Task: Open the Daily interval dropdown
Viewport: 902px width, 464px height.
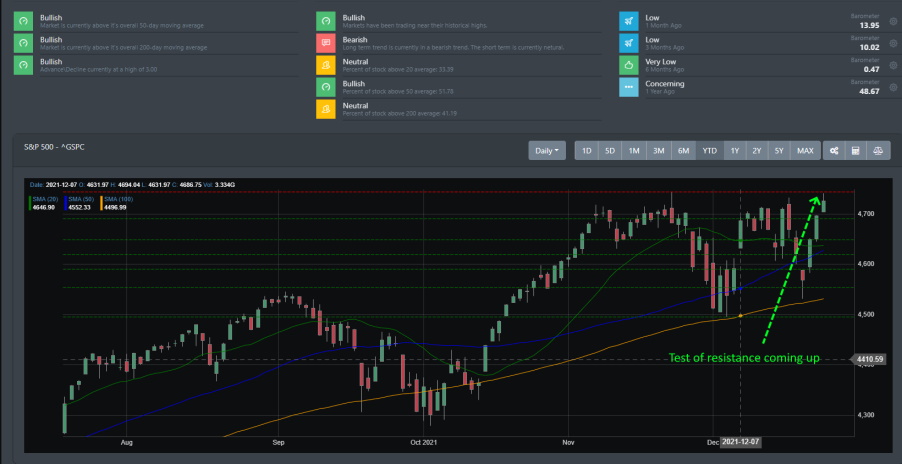Action: (x=547, y=151)
